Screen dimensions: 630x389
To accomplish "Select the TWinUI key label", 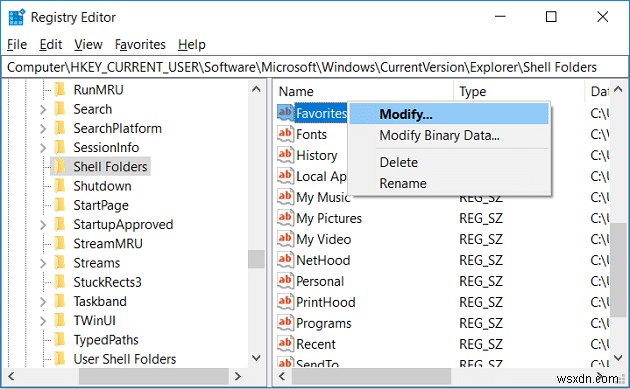I will pos(94,320).
